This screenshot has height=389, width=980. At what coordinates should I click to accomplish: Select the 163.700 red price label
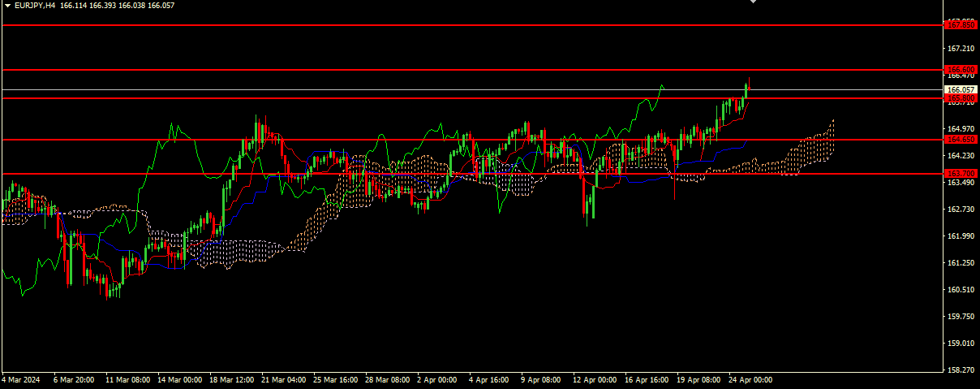coord(961,174)
